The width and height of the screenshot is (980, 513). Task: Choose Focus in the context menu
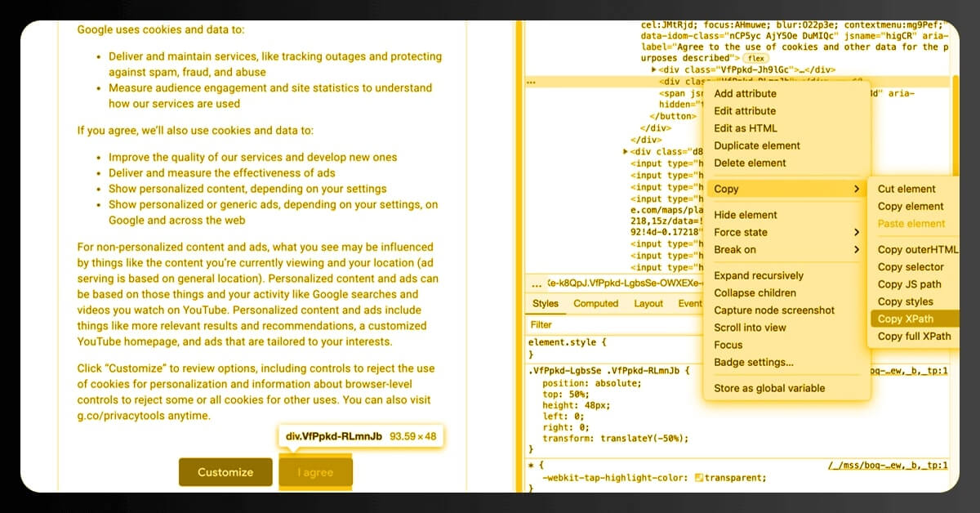click(x=728, y=345)
